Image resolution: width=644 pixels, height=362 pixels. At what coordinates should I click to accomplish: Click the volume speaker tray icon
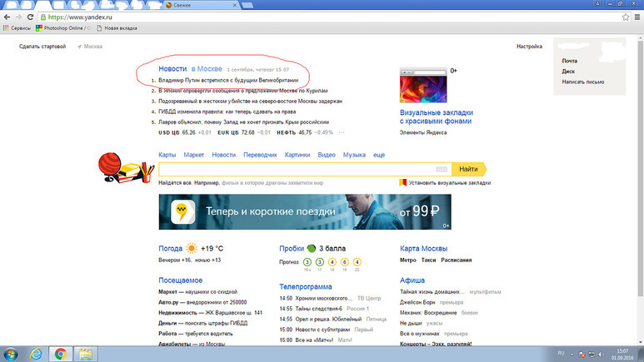click(x=601, y=355)
